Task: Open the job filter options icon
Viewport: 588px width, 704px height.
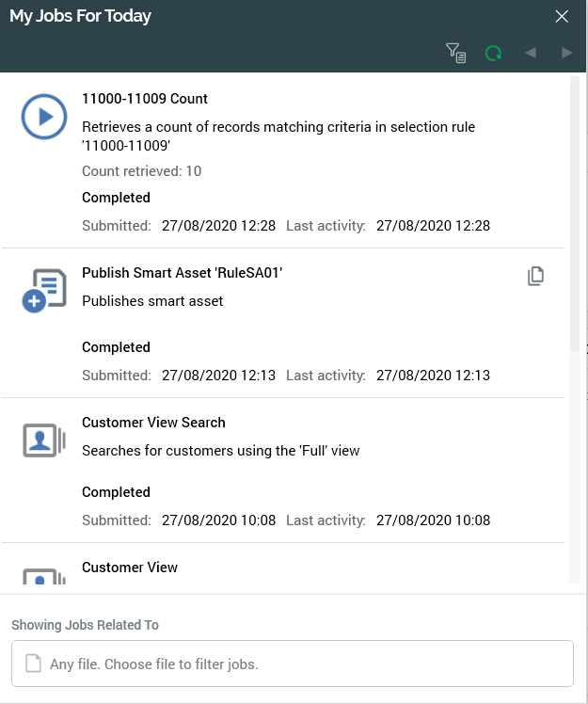Action: 455,54
